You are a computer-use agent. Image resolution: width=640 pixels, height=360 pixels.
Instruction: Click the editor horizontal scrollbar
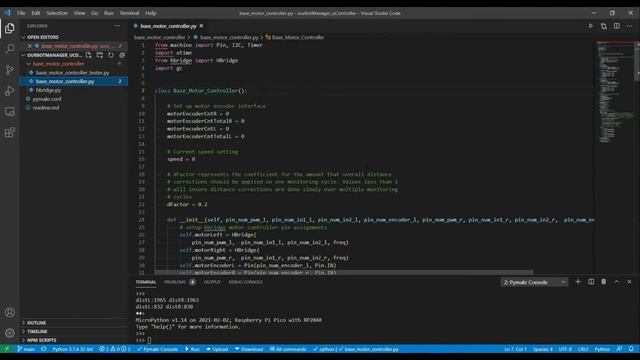tap(344, 272)
